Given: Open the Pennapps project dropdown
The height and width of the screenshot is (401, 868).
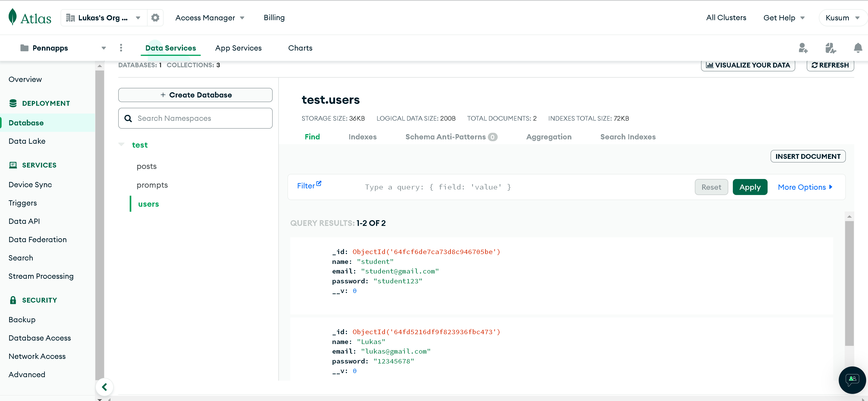Looking at the screenshot, I should point(103,48).
